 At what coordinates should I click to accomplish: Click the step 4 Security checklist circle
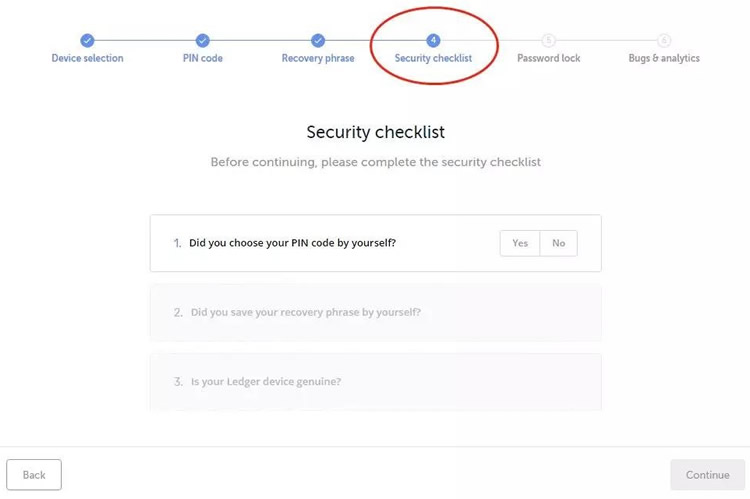(x=433, y=40)
